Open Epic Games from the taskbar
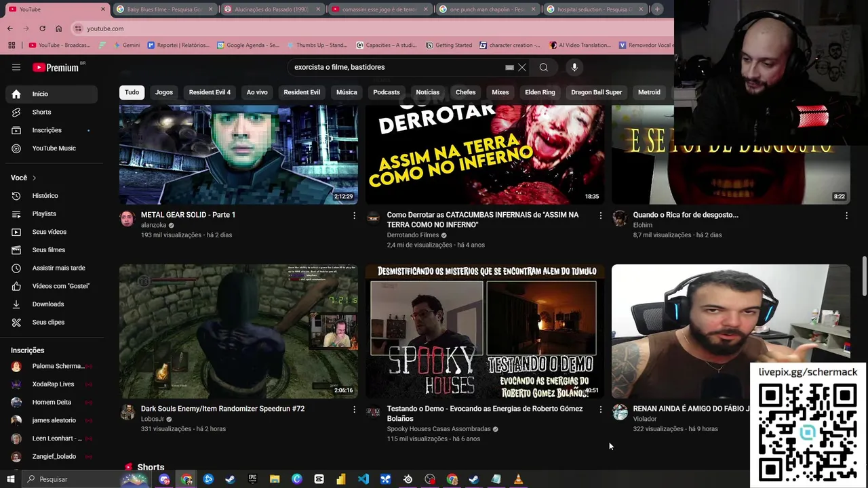The image size is (868, 488). coord(252,479)
